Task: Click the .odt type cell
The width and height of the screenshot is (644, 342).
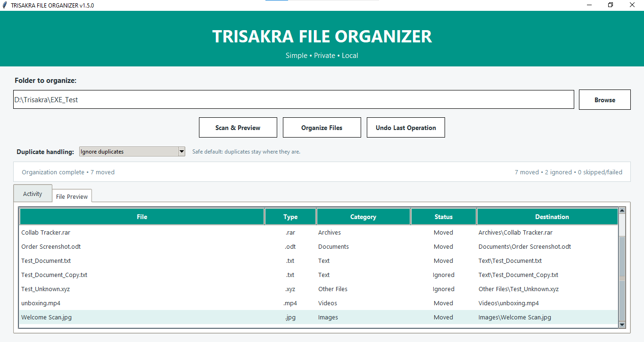Action: 290,246
